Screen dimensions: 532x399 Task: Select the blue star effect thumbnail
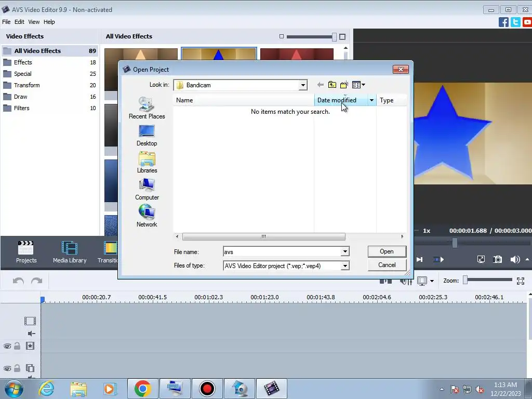coord(219,54)
